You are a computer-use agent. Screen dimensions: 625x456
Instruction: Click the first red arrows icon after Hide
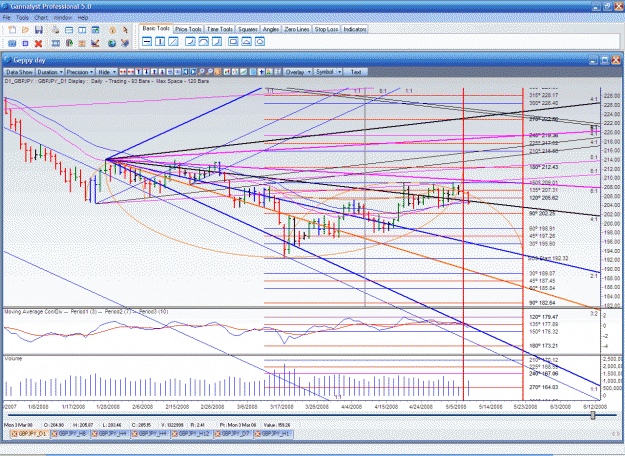[122, 72]
